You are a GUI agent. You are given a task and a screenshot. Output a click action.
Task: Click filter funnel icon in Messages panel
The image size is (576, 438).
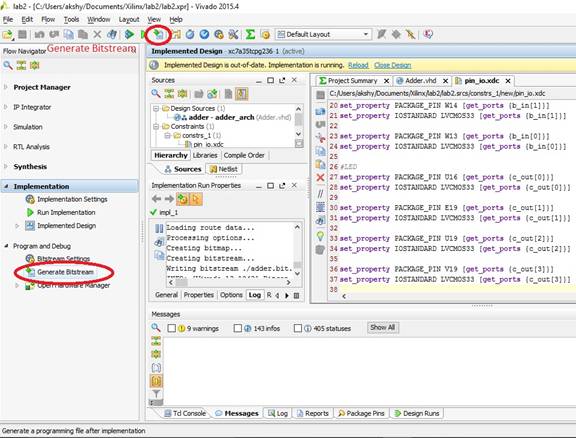pyautogui.click(x=156, y=394)
